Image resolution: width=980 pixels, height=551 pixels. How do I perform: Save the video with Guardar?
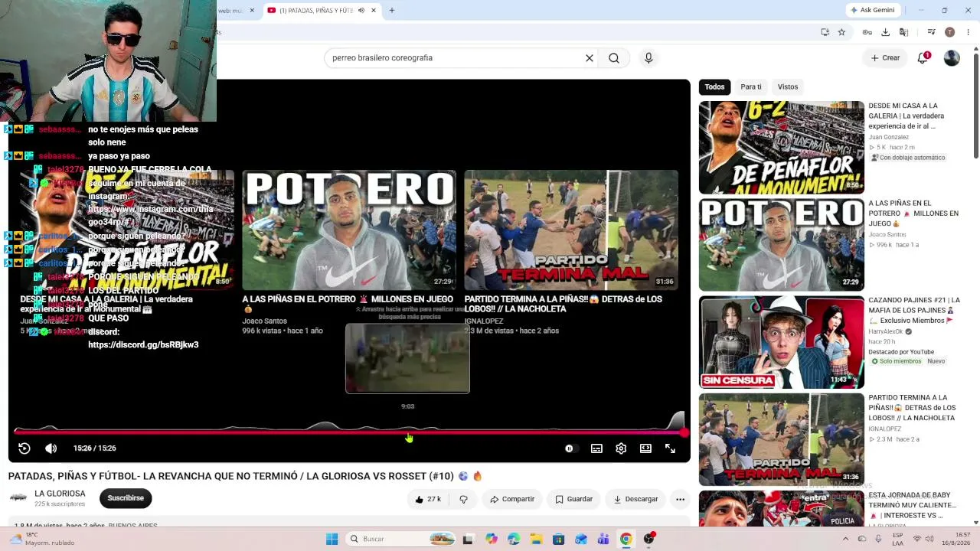pos(574,499)
